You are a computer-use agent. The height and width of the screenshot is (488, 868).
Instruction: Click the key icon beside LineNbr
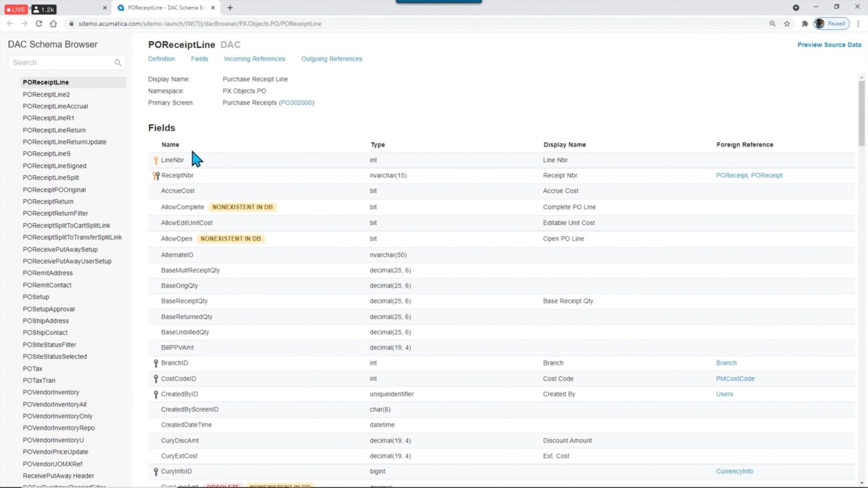[x=156, y=160]
